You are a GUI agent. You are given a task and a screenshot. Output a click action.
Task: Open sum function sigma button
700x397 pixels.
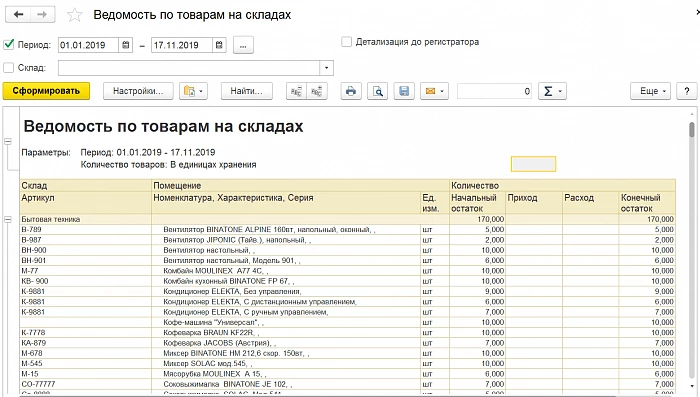click(x=552, y=91)
